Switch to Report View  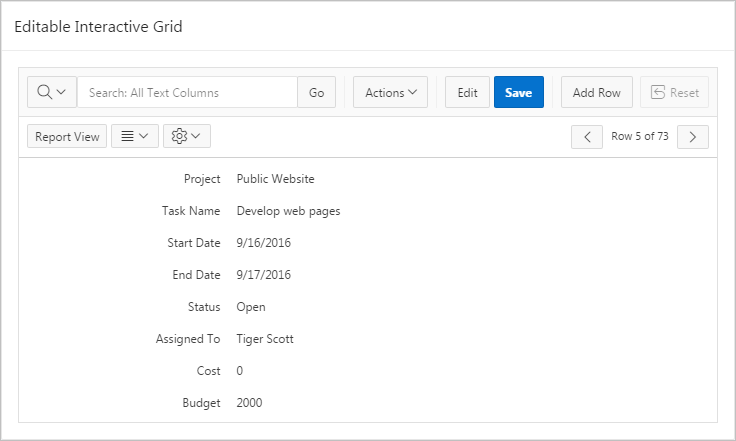coord(67,136)
